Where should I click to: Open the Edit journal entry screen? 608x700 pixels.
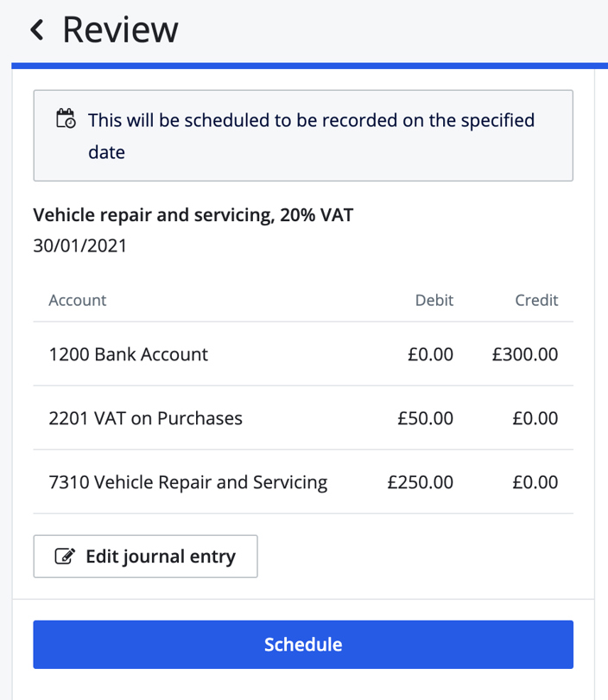pos(144,557)
